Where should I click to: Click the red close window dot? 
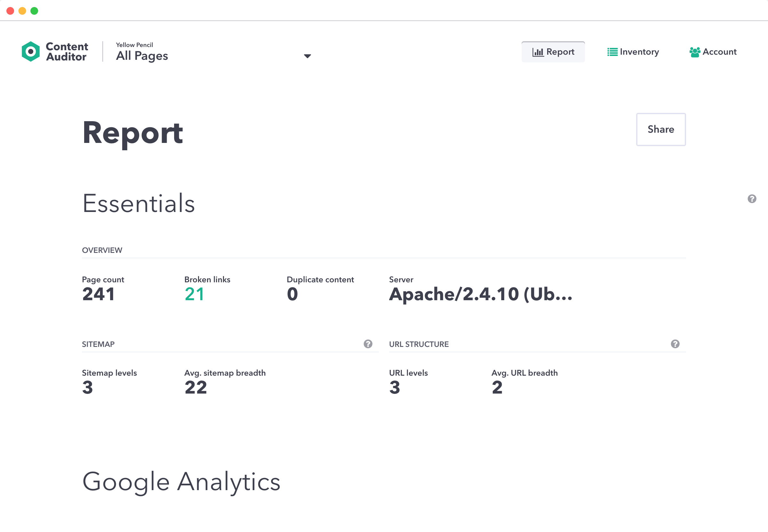[x=10, y=11]
